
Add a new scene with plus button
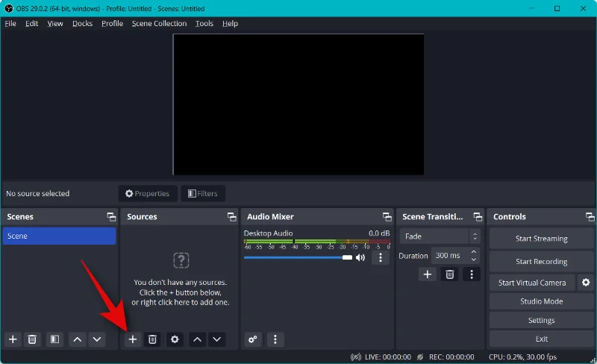[x=13, y=339]
